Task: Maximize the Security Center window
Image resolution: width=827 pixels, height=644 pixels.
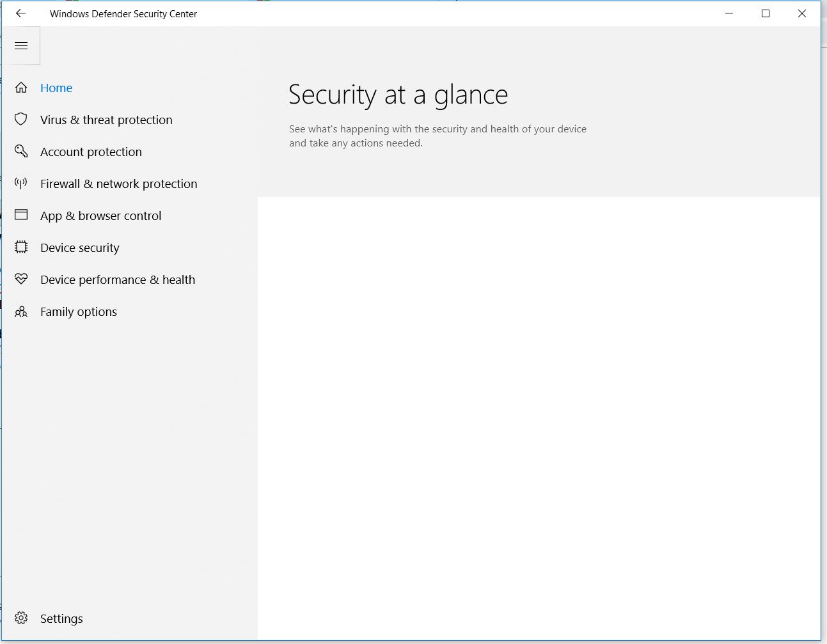Action: (766, 13)
